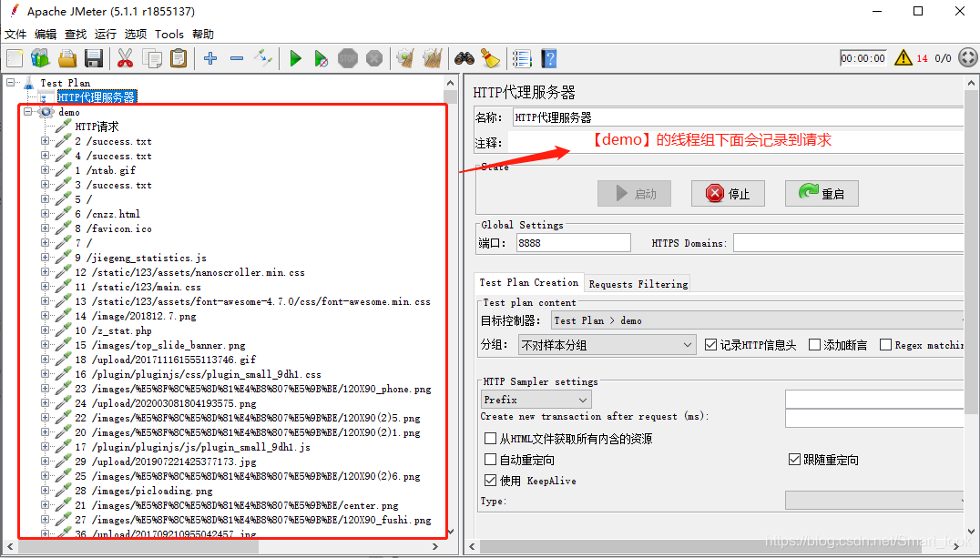Select the demo thread group gear icon
This screenshot has height=558, width=980.
click(x=46, y=112)
